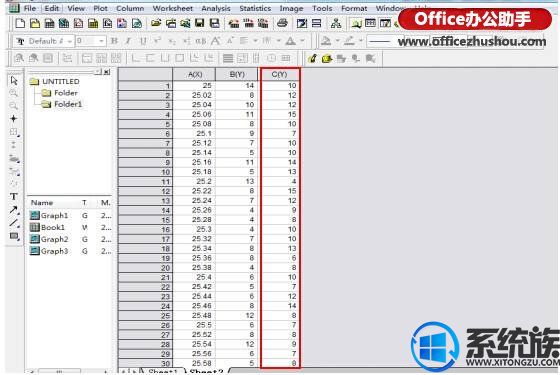Select the Arrow tool
Screen dimensions: 560x375
coord(14,210)
